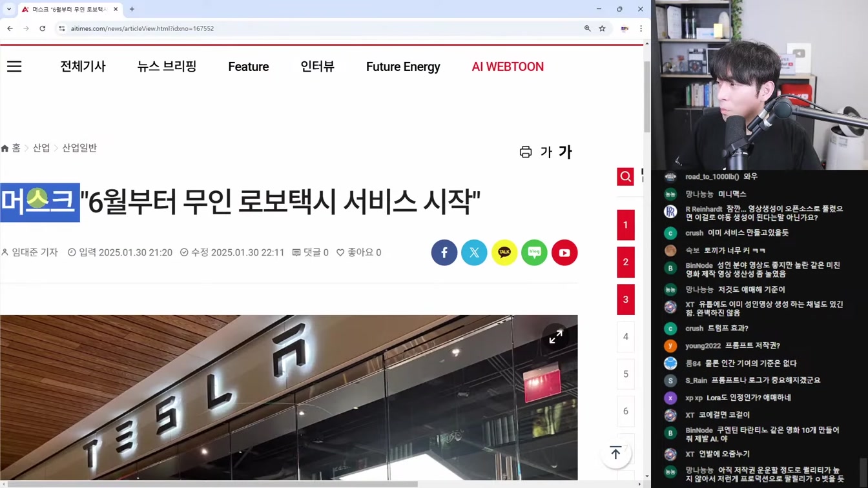
Task: Print the article with printer icon
Action: point(526,152)
